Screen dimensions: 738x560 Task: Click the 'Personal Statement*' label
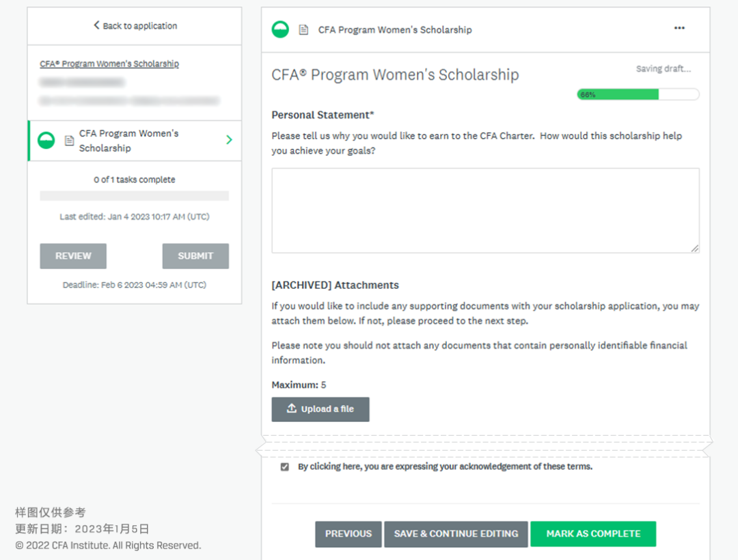click(x=323, y=115)
